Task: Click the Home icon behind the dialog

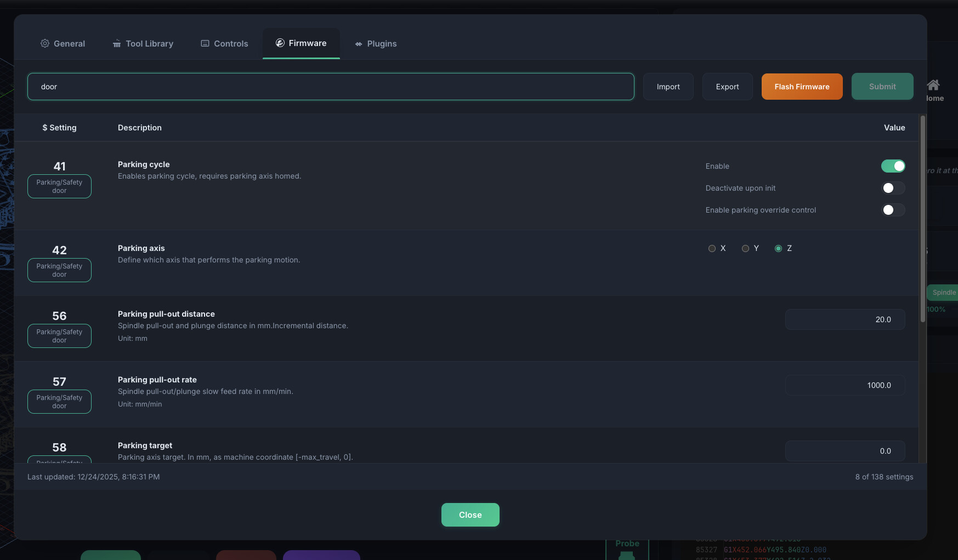Action: point(933,85)
